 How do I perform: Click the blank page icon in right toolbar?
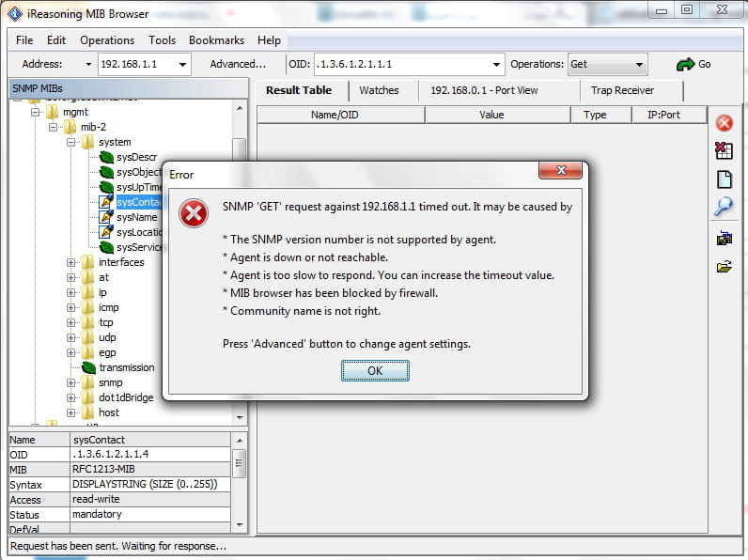click(x=725, y=179)
